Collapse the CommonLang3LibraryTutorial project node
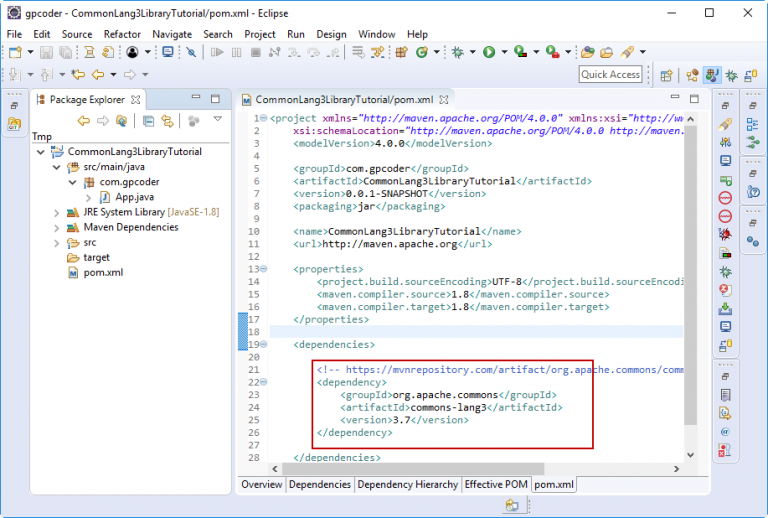The width and height of the screenshot is (768, 518). [41, 152]
